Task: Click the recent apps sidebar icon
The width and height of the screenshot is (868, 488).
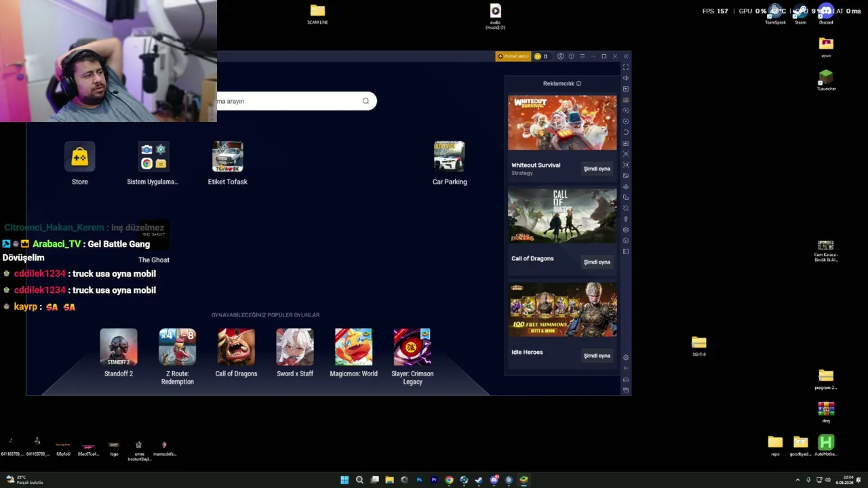Action: click(x=626, y=390)
